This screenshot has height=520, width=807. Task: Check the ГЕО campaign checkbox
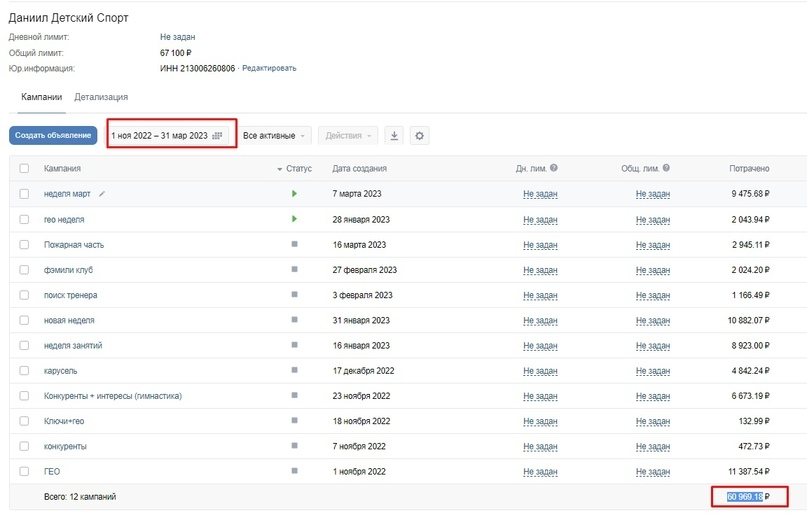pyautogui.click(x=24, y=471)
